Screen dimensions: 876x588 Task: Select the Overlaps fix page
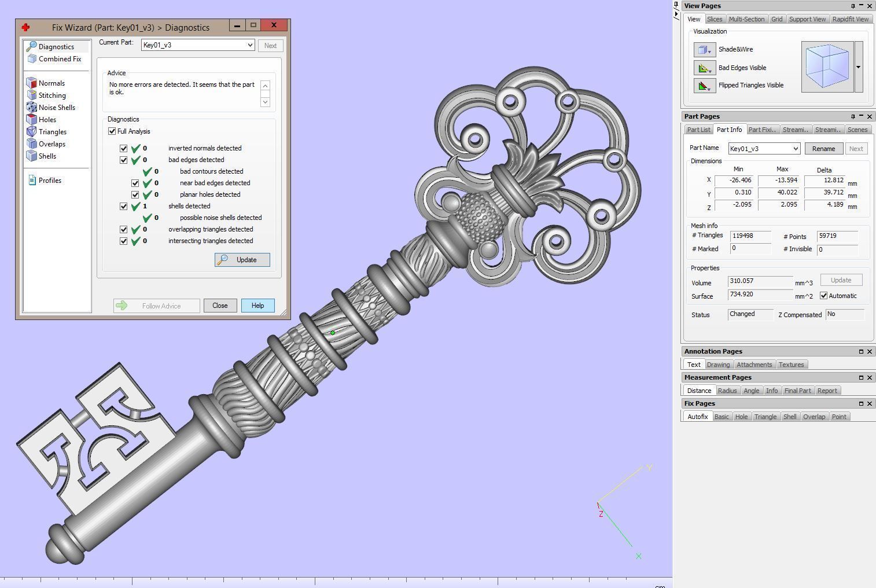(51, 144)
